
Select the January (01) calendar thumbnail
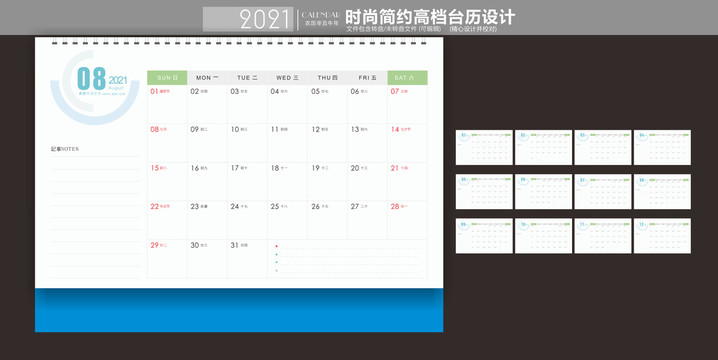[484, 147]
